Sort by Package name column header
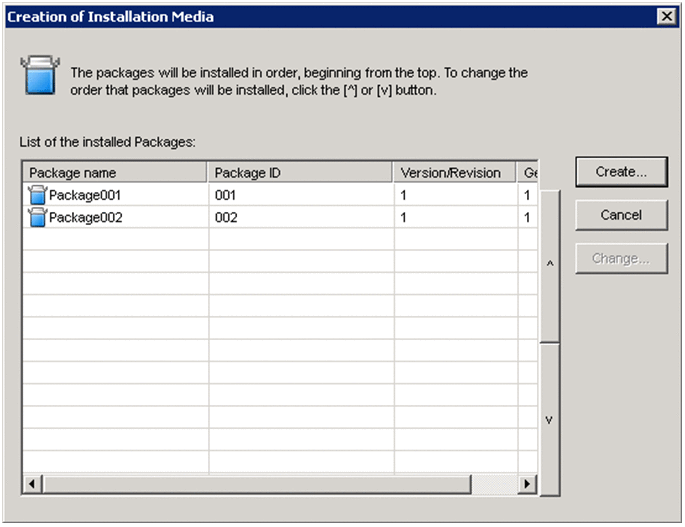 pos(114,173)
